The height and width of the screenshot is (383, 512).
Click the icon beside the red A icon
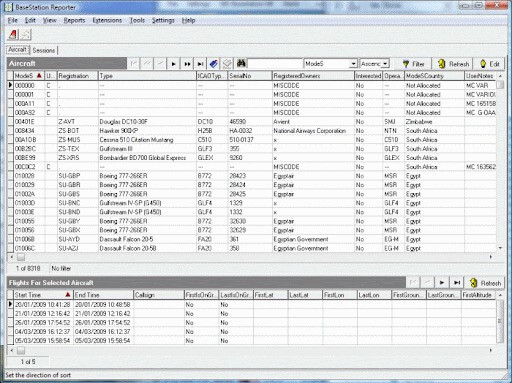point(26,34)
